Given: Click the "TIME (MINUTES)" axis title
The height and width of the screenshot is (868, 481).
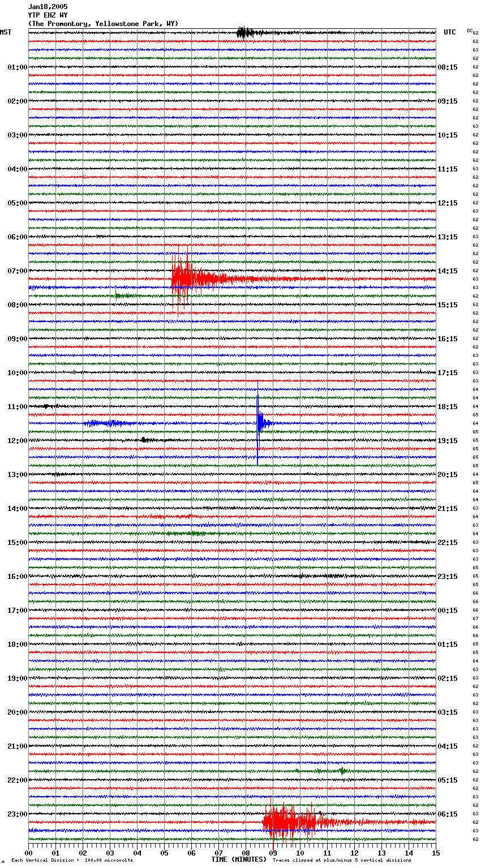Looking at the screenshot, I should (x=239, y=860).
